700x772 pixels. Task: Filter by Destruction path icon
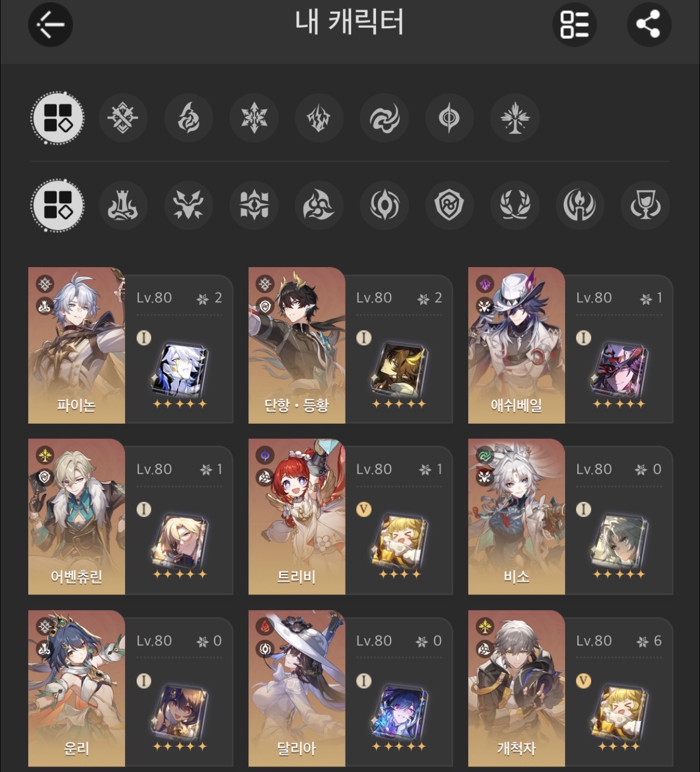[123, 205]
